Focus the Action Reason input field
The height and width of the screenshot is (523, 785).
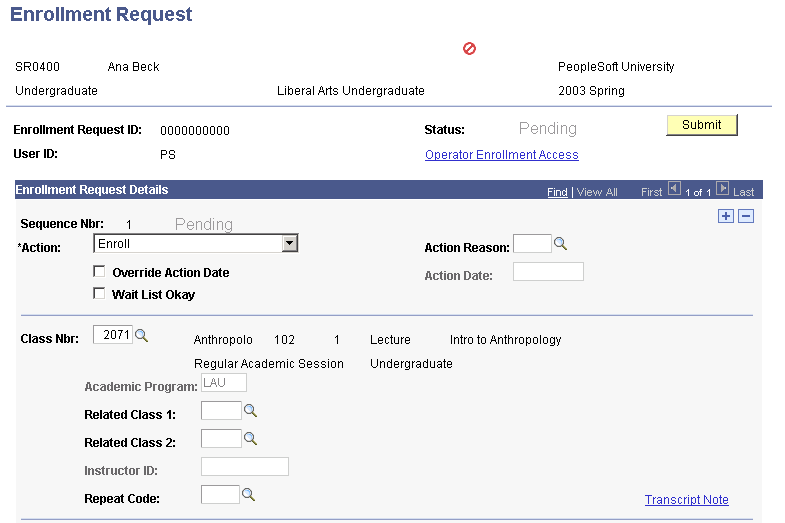click(532, 244)
